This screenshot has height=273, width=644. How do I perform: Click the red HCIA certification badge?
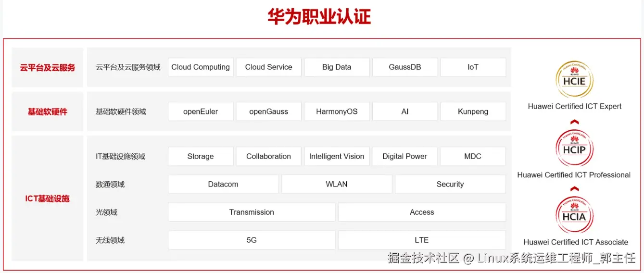tap(574, 216)
